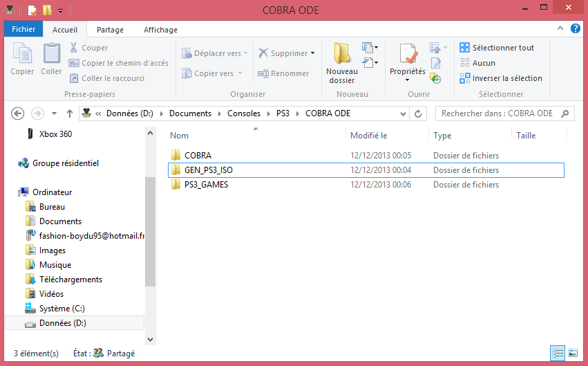Screen dimensions: 588x366
Task: Expand Propriétés dropdown arrow
Action: click(407, 80)
